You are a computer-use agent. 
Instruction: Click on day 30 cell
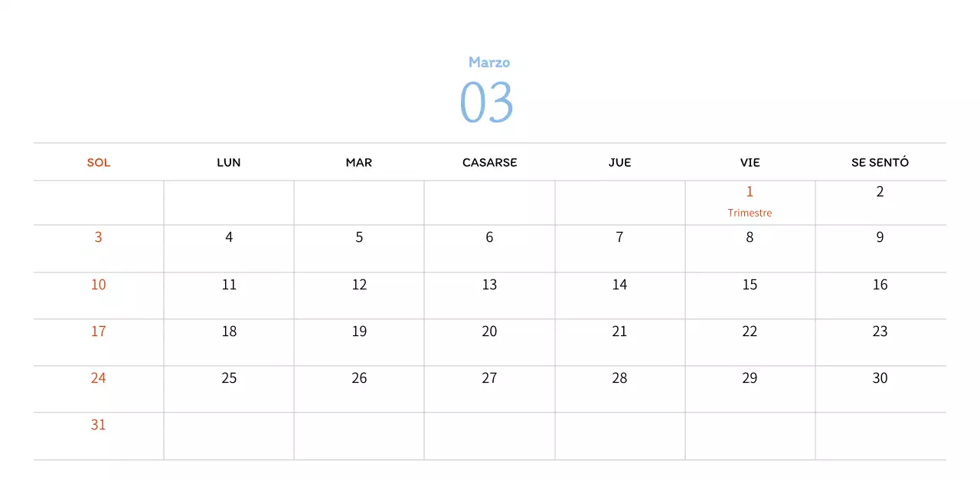pos(880,378)
